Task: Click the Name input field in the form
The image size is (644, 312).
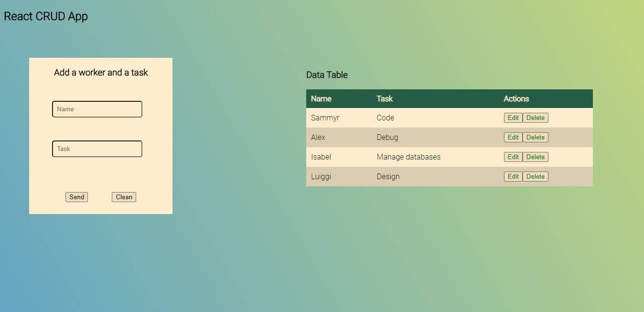Action: click(x=97, y=109)
